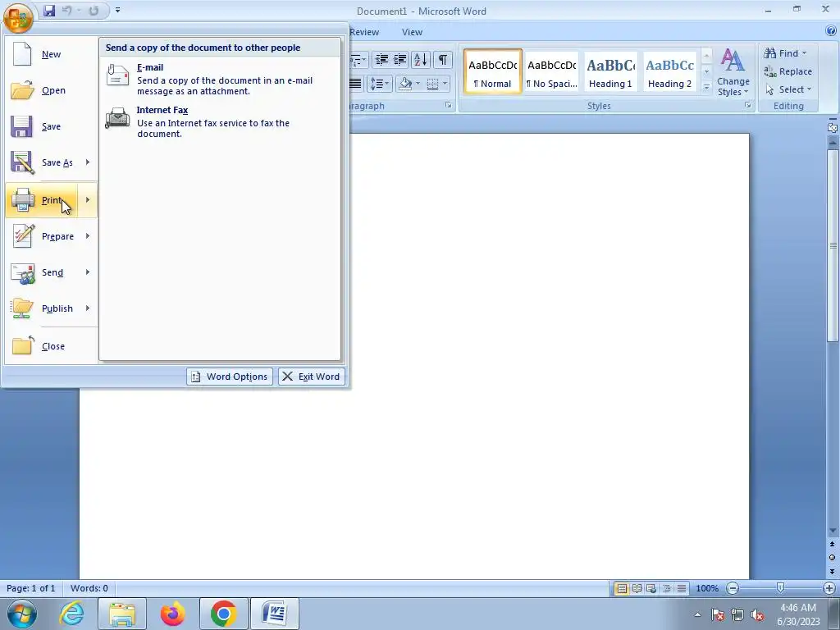
Task: Switch to Draft view
Action: (682, 588)
